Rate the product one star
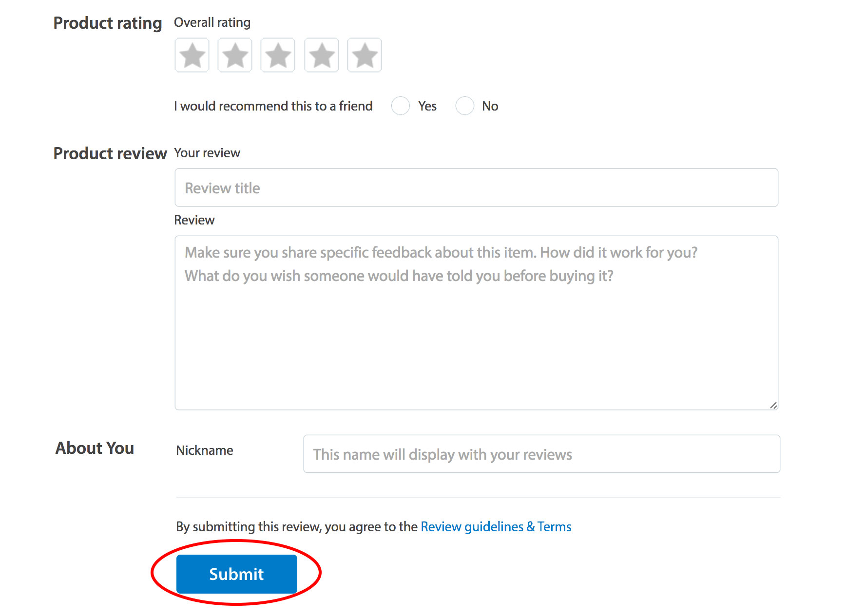The width and height of the screenshot is (846, 616). [192, 55]
